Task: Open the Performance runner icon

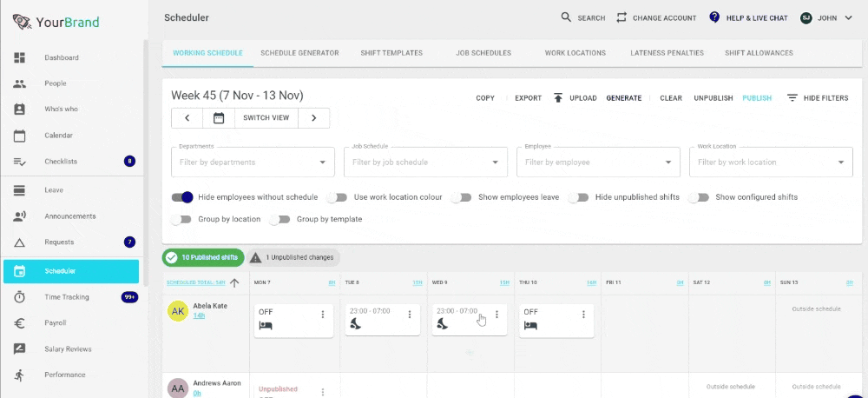Action: click(x=19, y=375)
